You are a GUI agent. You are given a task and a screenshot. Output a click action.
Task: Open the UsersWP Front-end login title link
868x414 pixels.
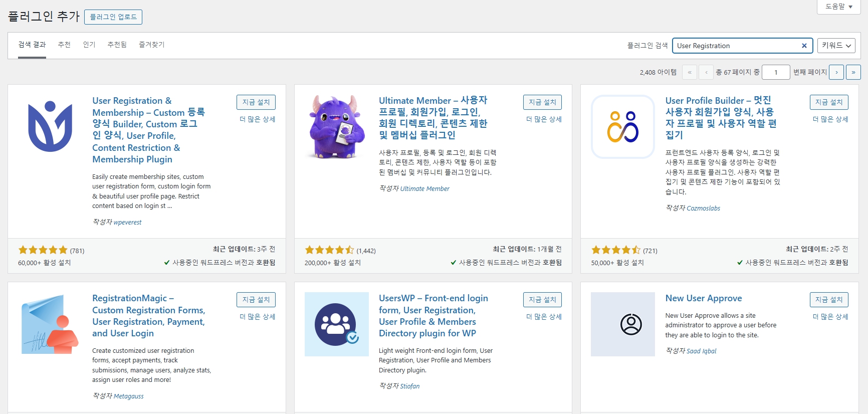tap(433, 316)
